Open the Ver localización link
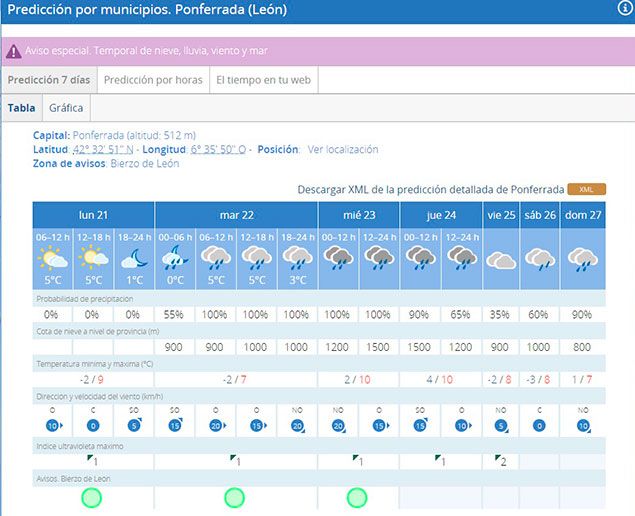The width and height of the screenshot is (635, 516). click(x=343, y=149)
